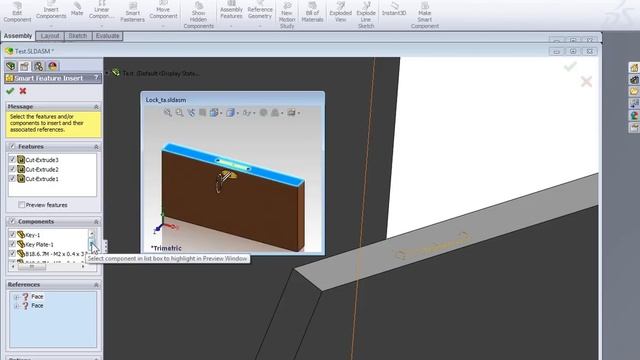Select the Mate tool
Screen dimensions: 640x360
[77, 9]
